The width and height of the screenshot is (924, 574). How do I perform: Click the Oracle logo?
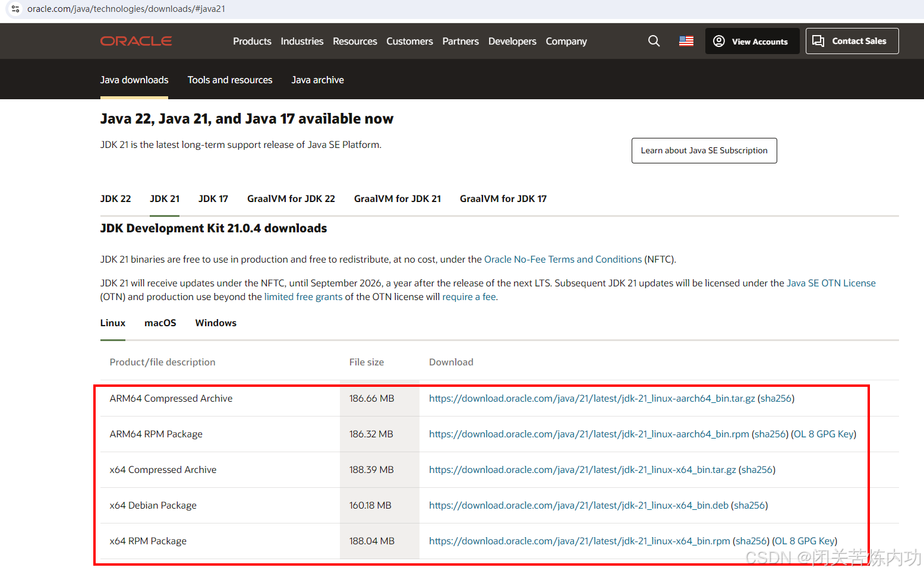coord(136,41)
